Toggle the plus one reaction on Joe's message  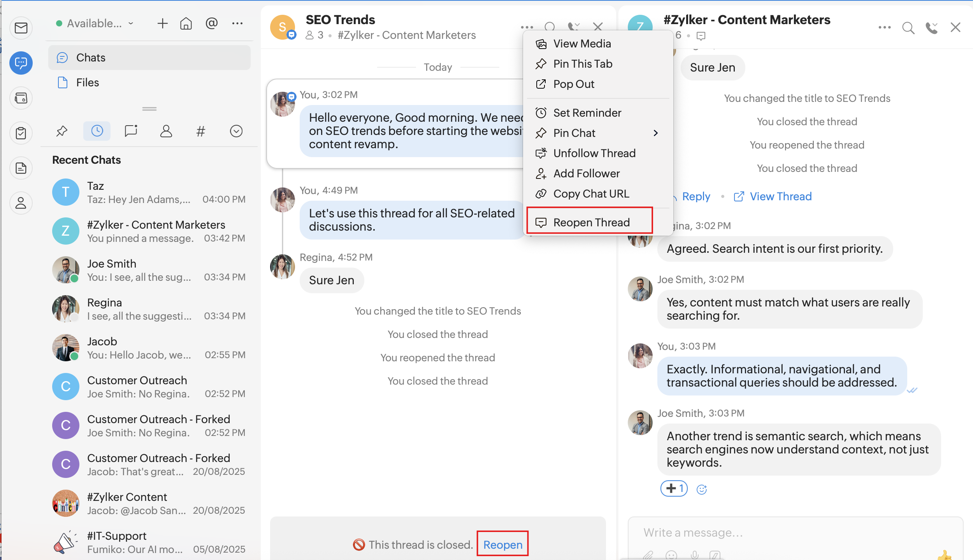674,488
